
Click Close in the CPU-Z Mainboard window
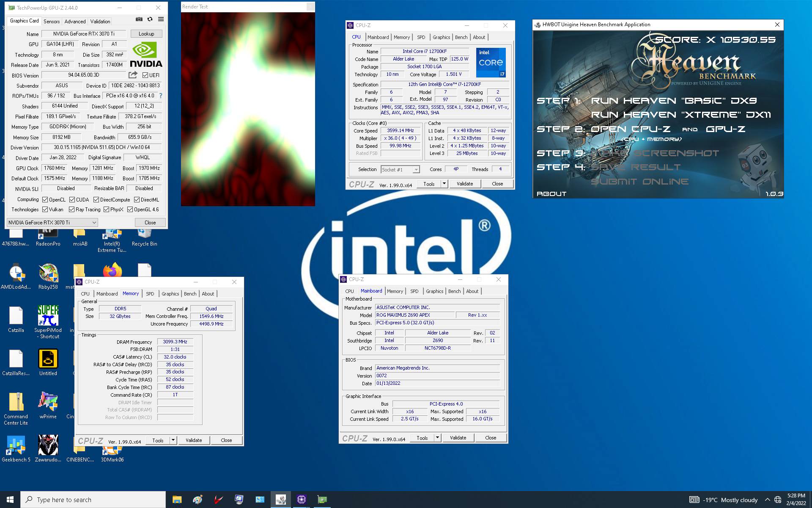[x=491, y=438]
